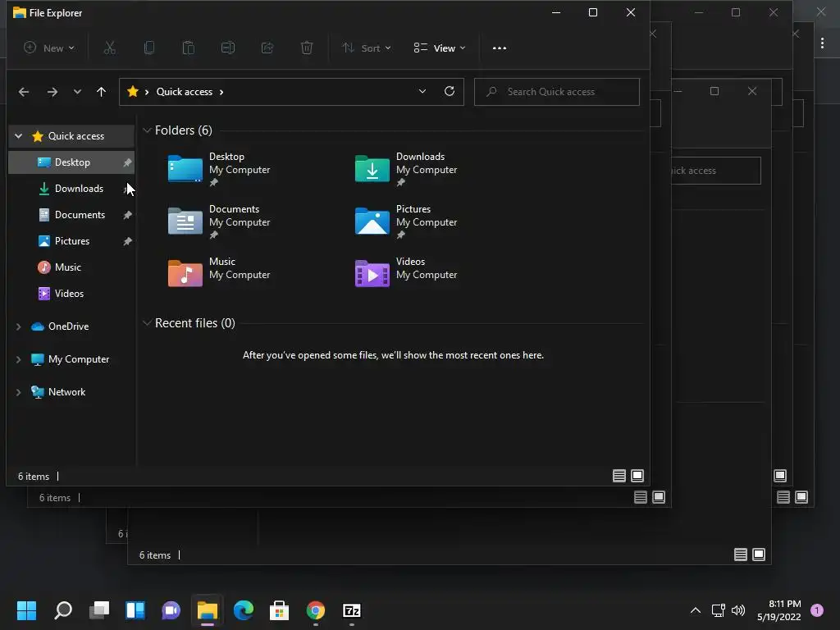Image resolution: width=840 pixels, height=630 pixels.
Task: Open the Pictures folder tile
Action: tap(407, 221)
